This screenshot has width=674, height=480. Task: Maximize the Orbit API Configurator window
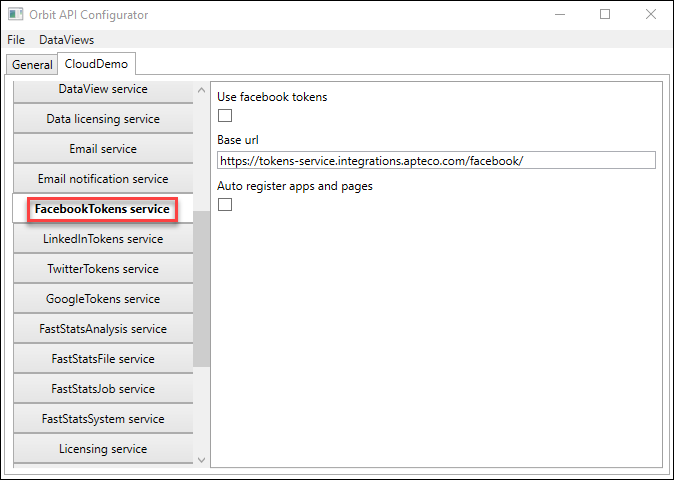point(605,14)
